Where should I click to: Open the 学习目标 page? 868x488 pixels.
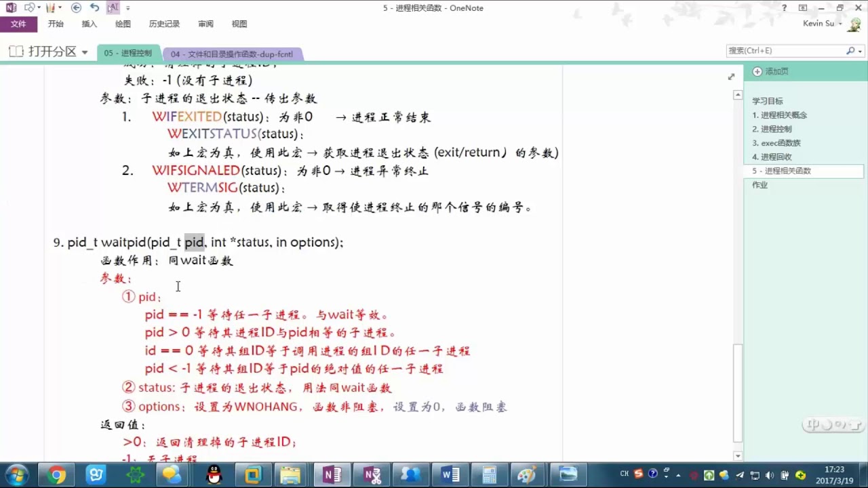767,101
